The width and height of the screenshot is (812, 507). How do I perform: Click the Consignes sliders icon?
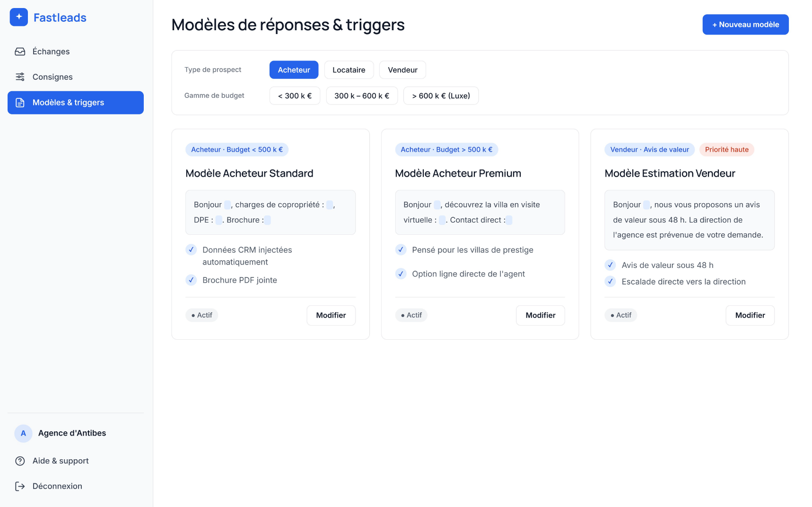tap(20, 77)
